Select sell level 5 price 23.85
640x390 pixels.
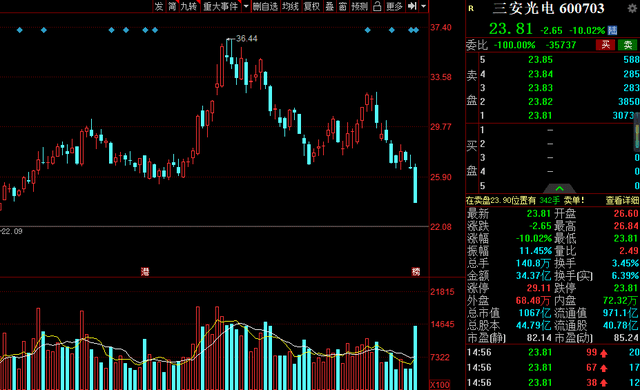[540, 60]
